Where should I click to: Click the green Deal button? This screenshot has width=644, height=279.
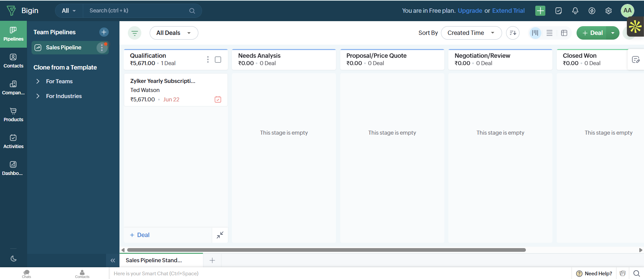coord(593,33)
